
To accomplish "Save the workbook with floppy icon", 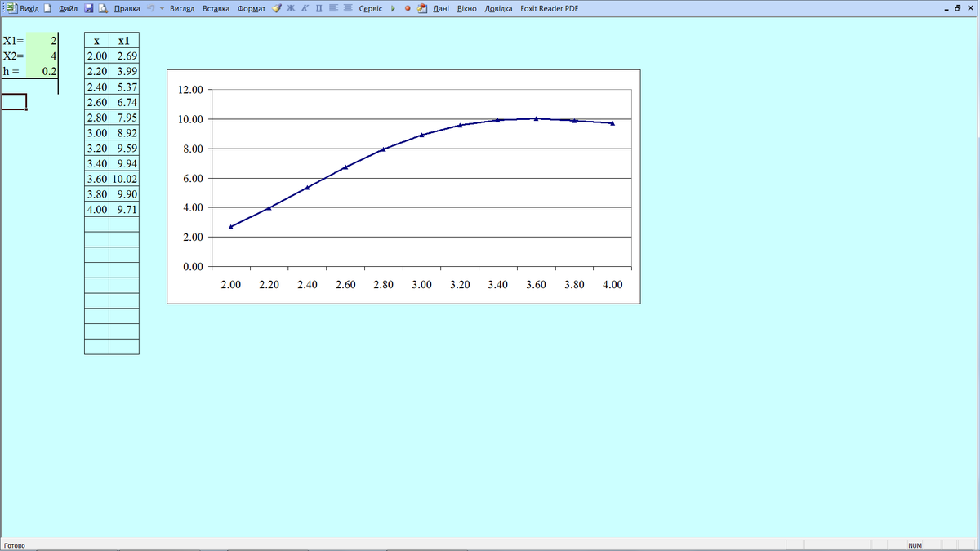I will [x=89, y=8].
